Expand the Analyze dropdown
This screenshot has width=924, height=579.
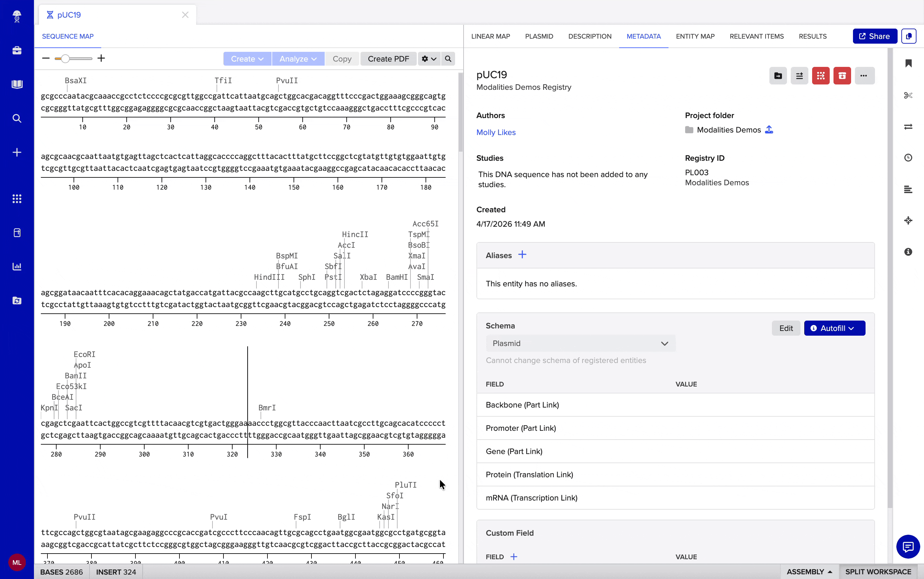click(298, 59)
